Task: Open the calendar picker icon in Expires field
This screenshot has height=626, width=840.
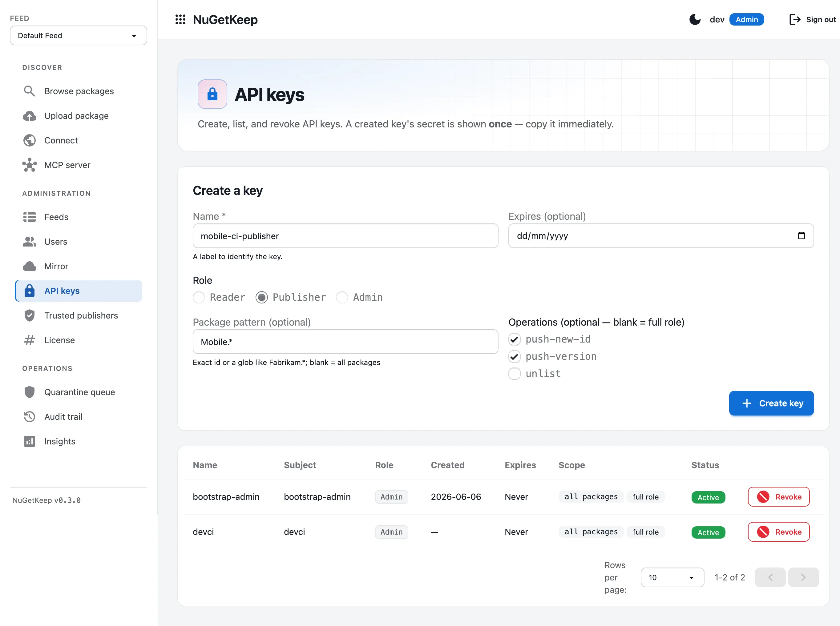Action: [x=801, y=235]
